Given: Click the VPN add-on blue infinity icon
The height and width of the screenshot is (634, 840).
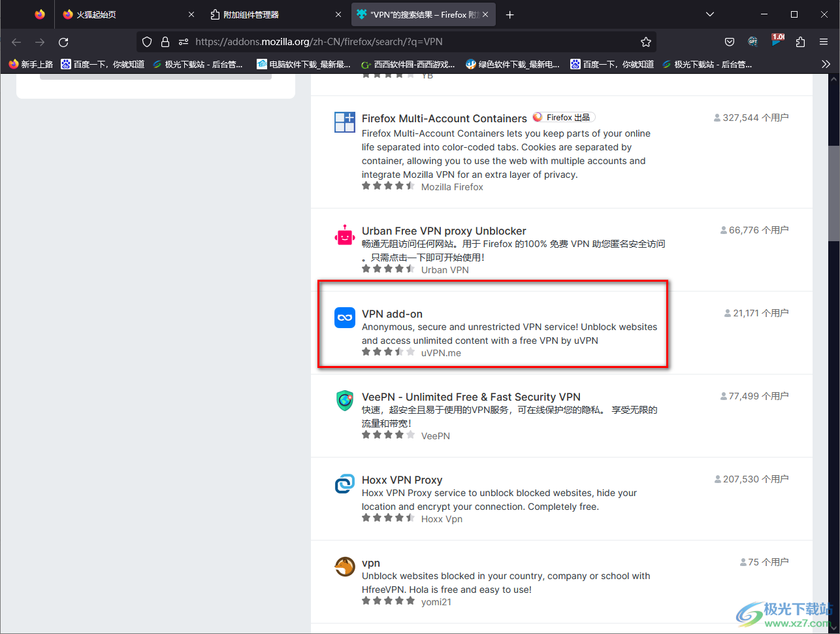Looking at the screenshot, I should [344, 318].
